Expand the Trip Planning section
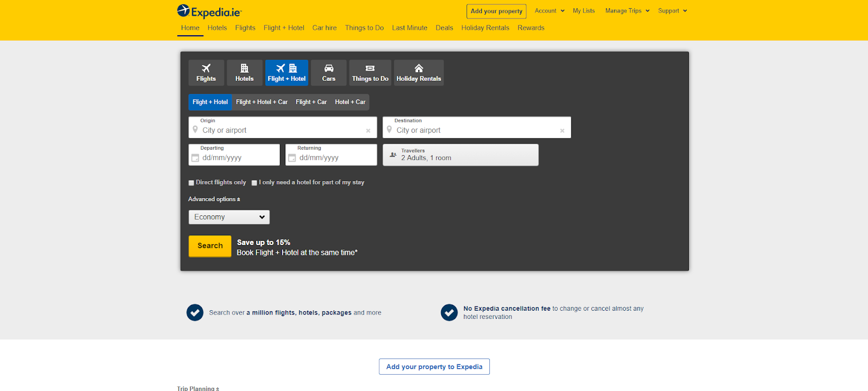Viewport: 868px width, 391px height. 198,388
